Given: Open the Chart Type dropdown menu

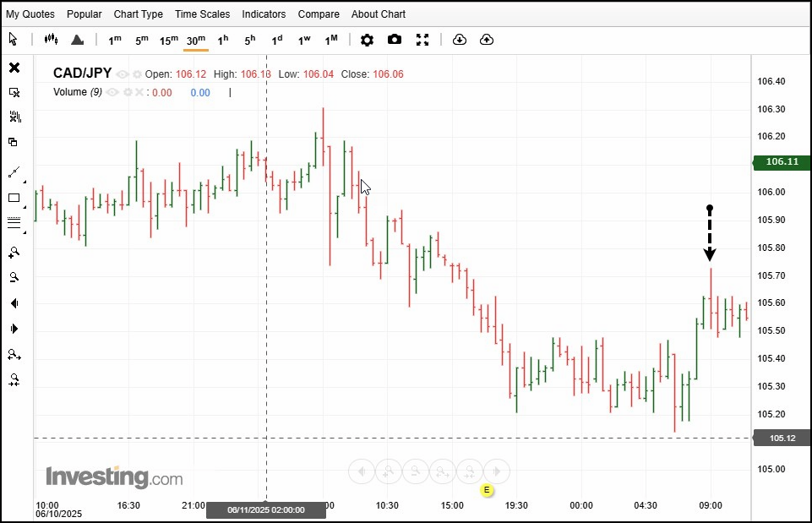Looking at the screenshot, I should tap(139, 14).
